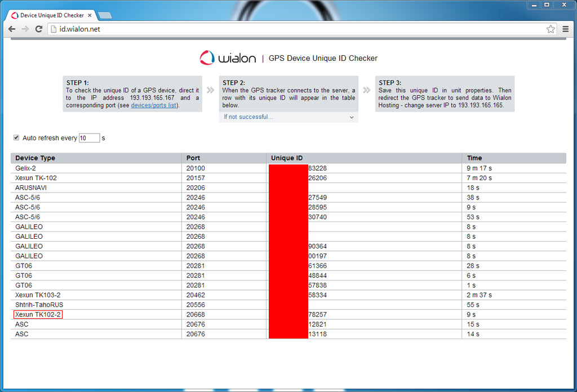Click port number 20668
577x392 pixels.
(x=196, y=314)
